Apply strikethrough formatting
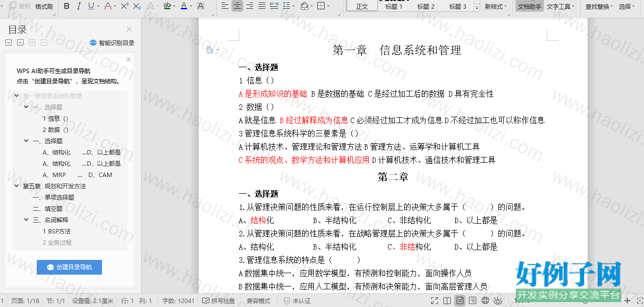This screenshot has height=307, width=644. pyautogui.click(x=108, y=6)
